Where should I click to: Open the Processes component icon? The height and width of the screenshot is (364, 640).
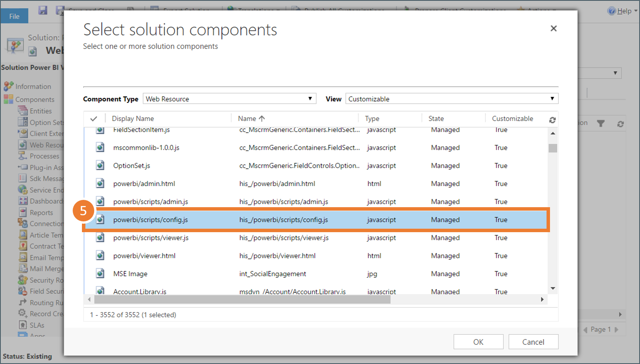(23, 156)
